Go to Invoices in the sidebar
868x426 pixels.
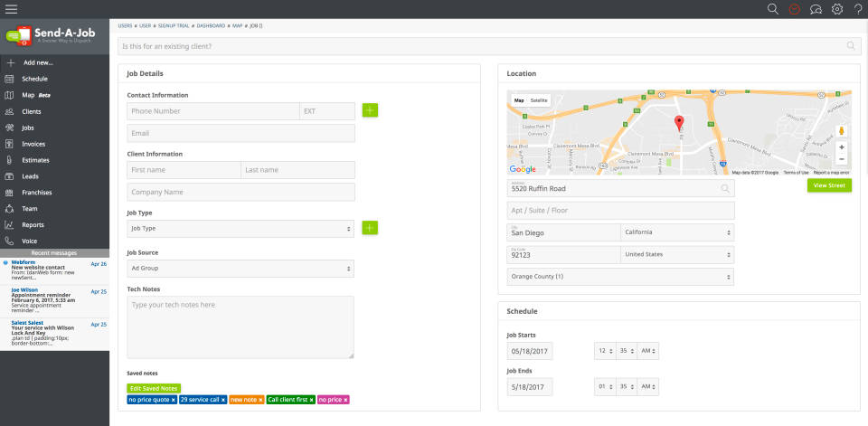[x=33, y=144]
